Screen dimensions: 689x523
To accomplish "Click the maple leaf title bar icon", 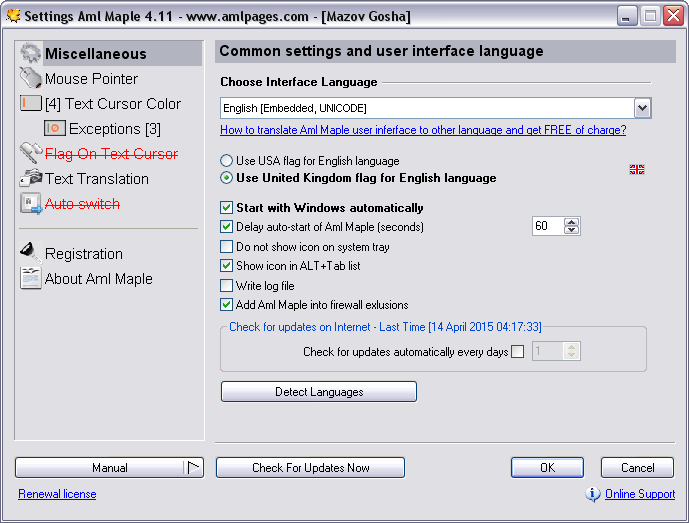I will 13,16.
